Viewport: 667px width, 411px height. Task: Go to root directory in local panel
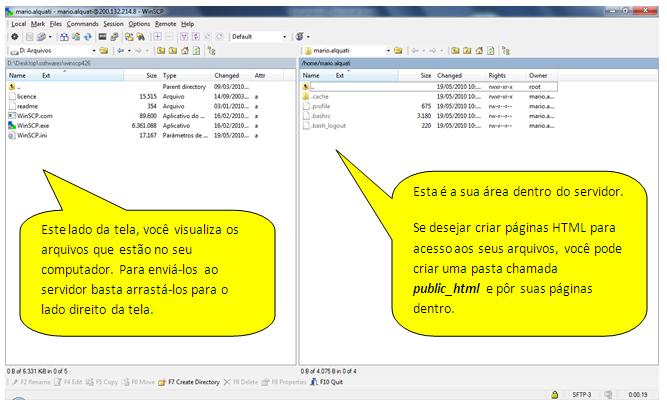pos(173,51)
